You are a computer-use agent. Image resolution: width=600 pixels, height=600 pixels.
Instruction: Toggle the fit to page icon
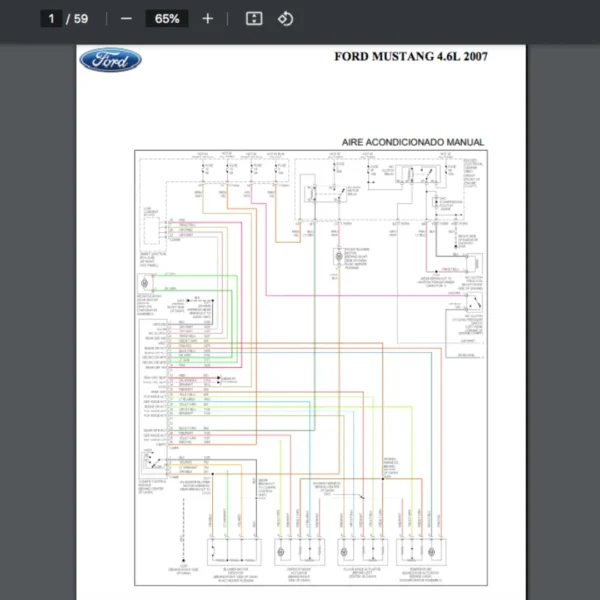coord(254,19)
